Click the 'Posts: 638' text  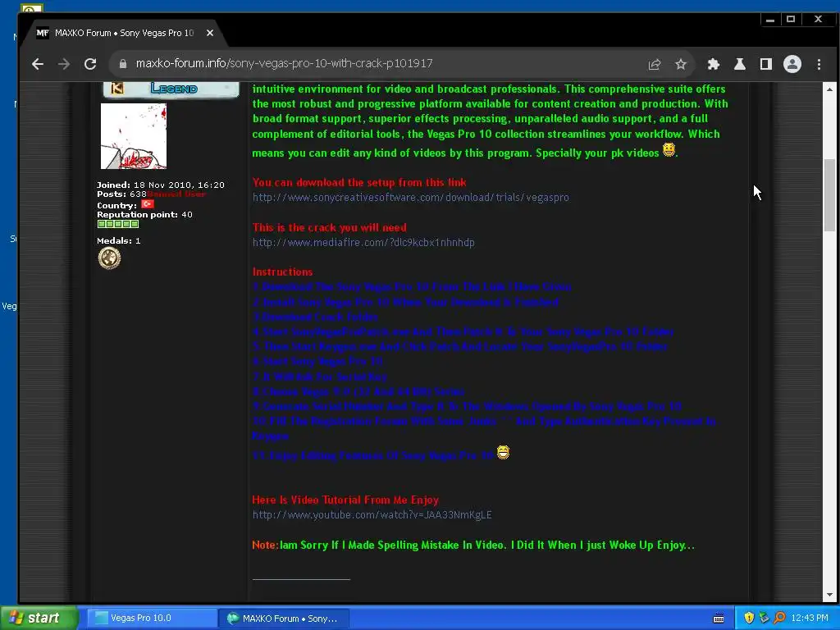click(121, 194)
